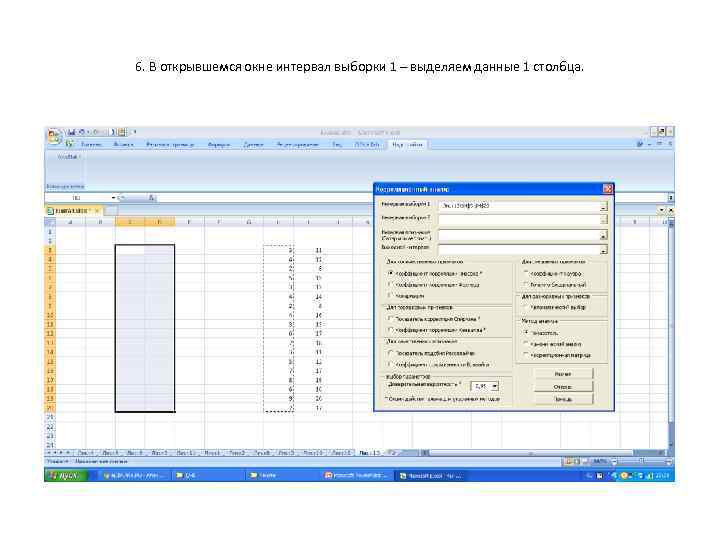
Task: Click the Расчет button in dialog
Action: (563, 374)
